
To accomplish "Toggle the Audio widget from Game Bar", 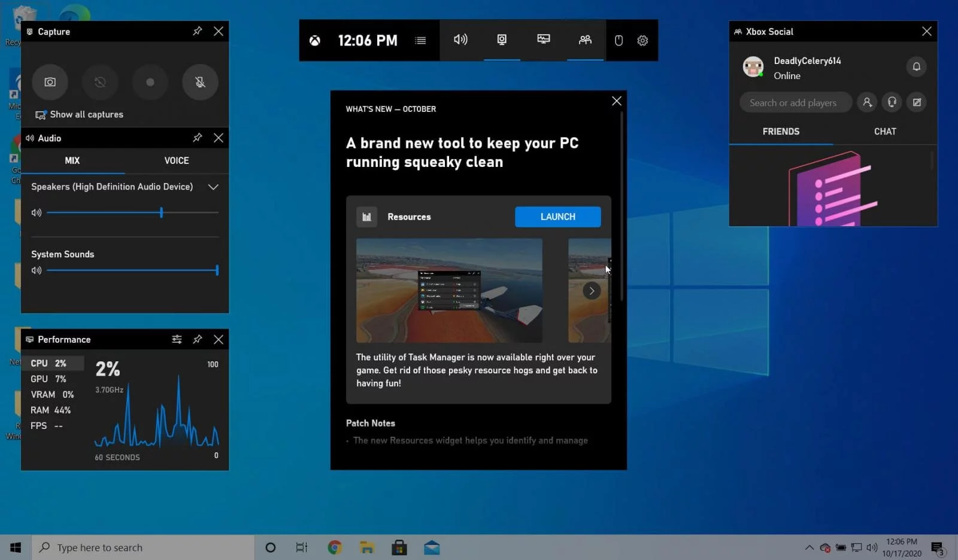I will coord(460,39).
